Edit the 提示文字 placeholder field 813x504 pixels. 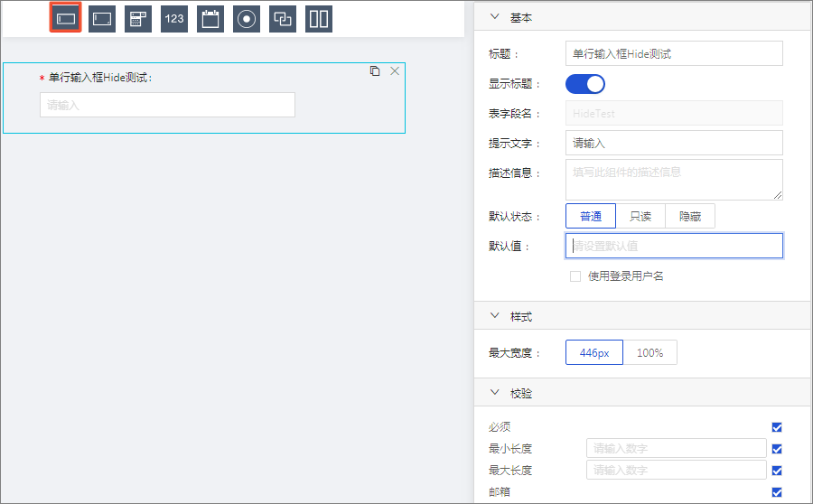click(674, 143)
